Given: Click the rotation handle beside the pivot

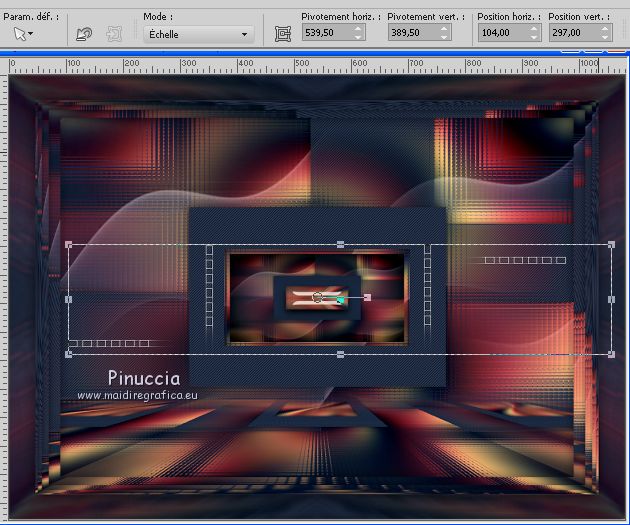Looking at the screenshot, I should tap(367, 298).
